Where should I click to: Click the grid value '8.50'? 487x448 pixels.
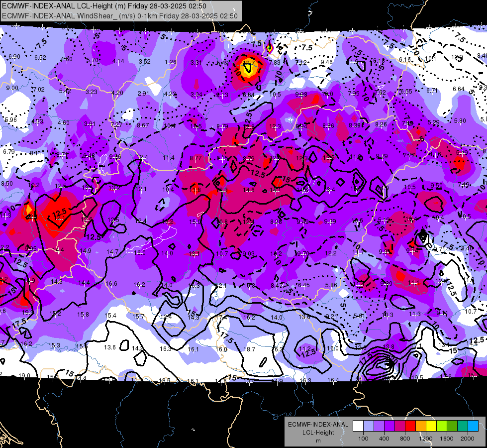[x=7, y=183]
